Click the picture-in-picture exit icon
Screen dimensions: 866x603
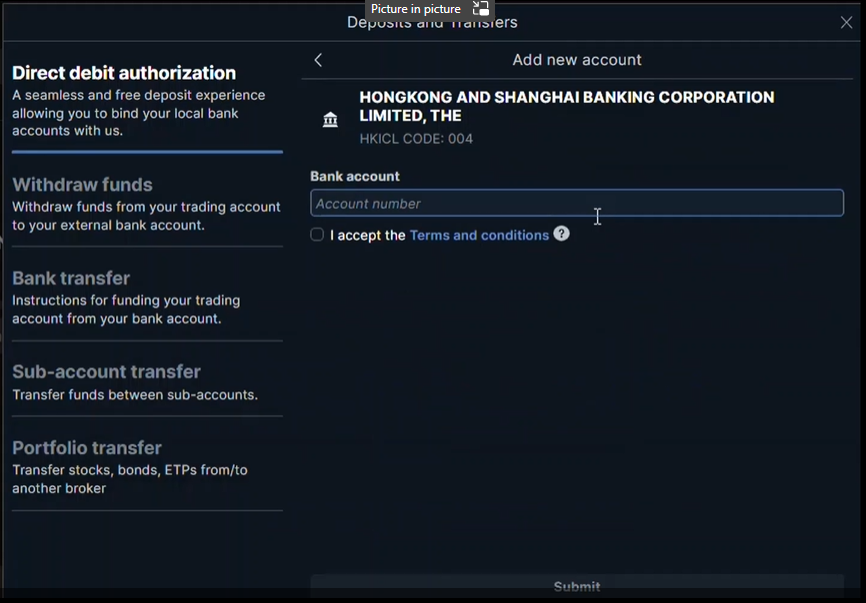(x=481, y=8)
